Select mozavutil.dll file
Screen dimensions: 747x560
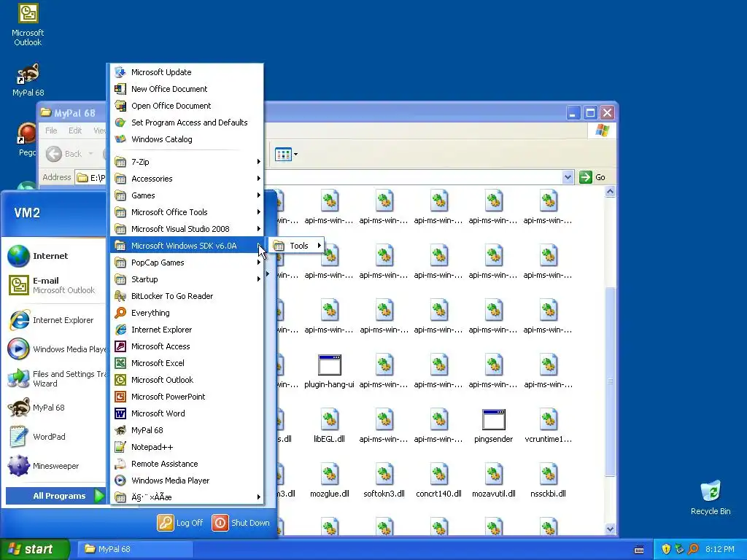coord(494,481)
